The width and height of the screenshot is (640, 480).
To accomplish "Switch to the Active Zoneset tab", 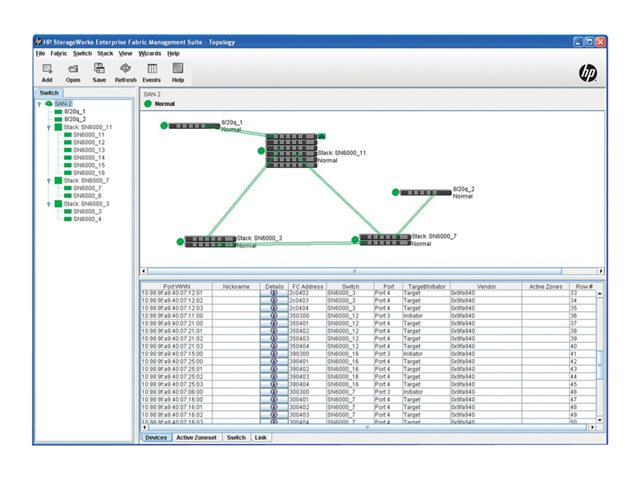I will click(196, 437).
